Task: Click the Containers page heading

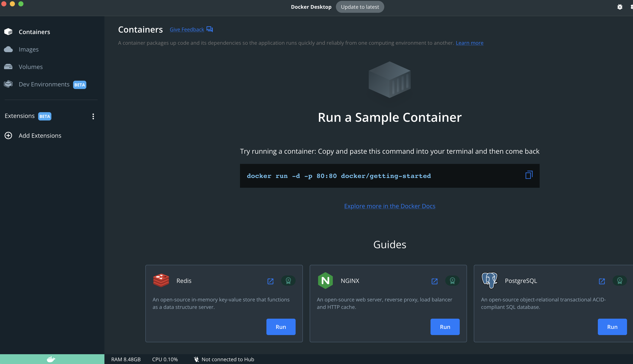Action: click(x=140, y=30)
